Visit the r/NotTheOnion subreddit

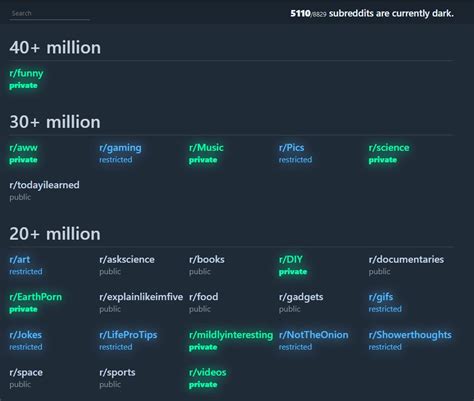[x=313, y=335]
